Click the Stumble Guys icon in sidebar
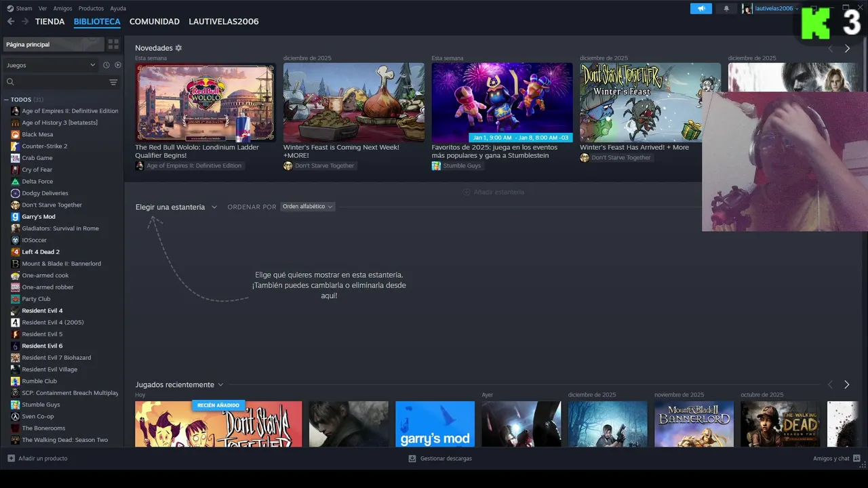Viewport: 868px width, 488px height. pyautogui.click(x=15, y=405)
